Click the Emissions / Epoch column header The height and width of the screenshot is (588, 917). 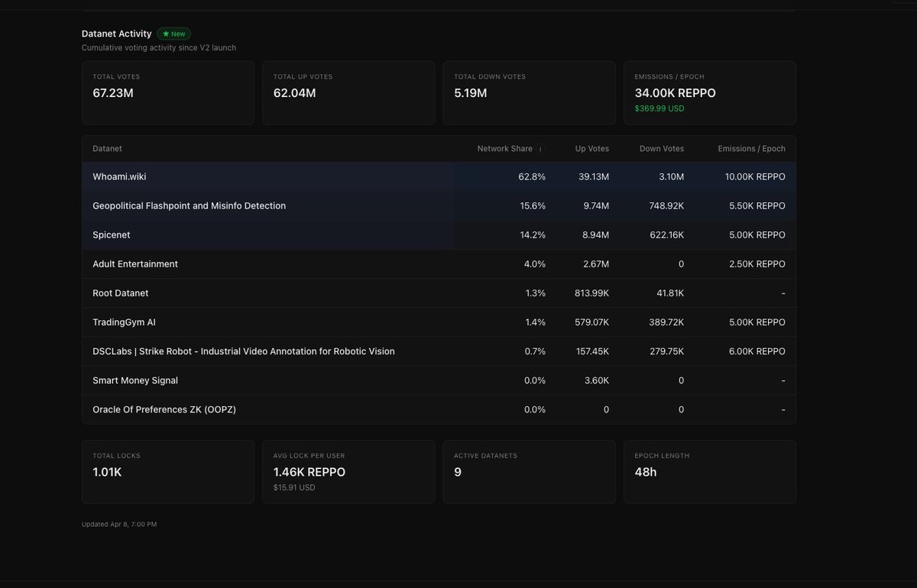coord(752,149)
